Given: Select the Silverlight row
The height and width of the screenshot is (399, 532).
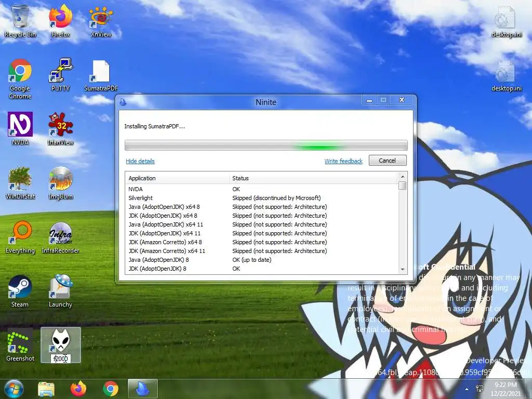Looking at the screenshot, I should 261,198.
